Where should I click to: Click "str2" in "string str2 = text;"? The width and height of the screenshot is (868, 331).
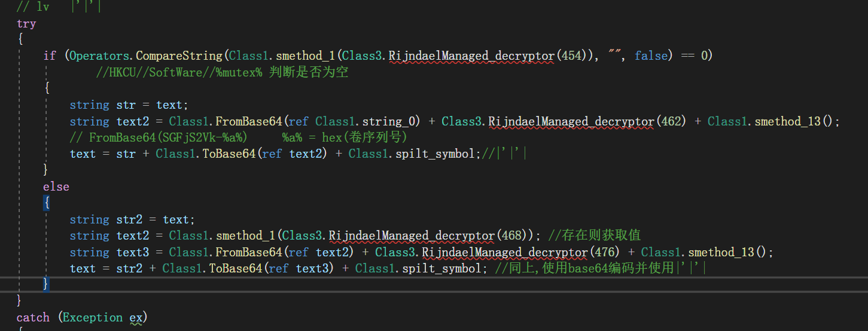tap(130, 219)
